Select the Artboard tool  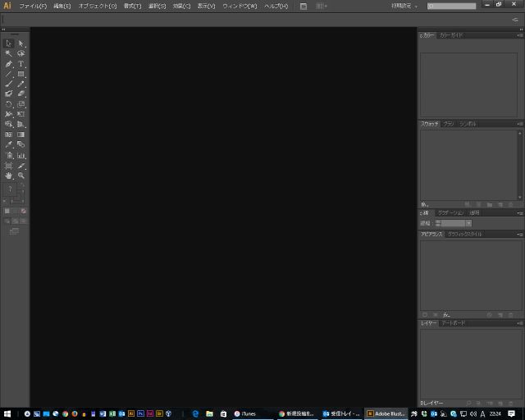9,166
